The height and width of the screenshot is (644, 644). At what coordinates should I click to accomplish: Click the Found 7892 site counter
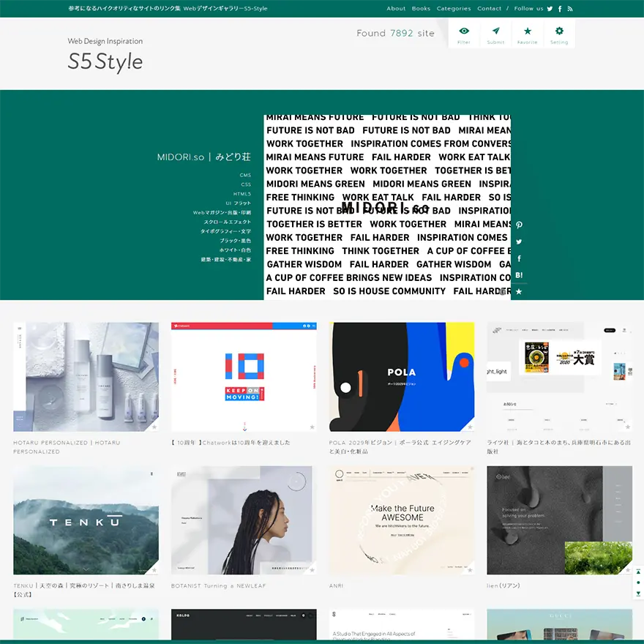(x=395, y=33)
